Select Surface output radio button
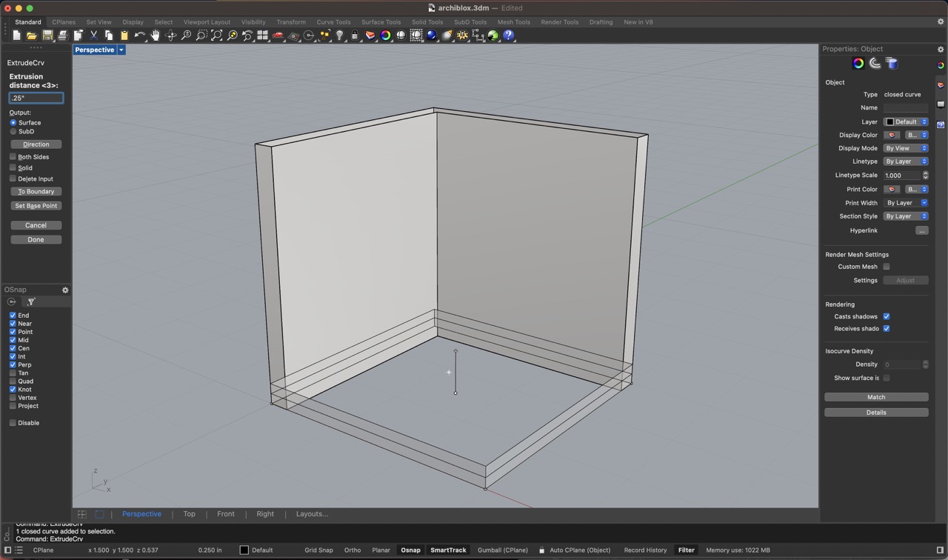The width and height of the screenshot is (948, 560). (13, 122)
